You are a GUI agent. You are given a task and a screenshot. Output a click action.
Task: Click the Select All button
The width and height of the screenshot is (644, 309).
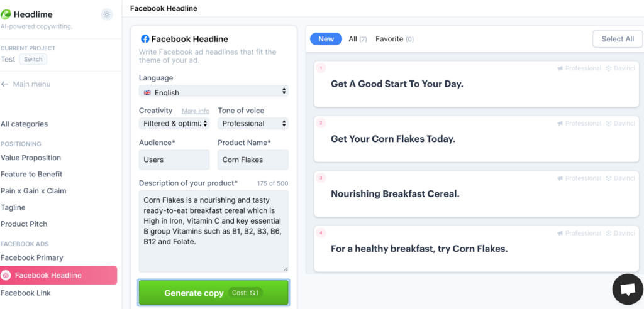click(x=617, y=39)
